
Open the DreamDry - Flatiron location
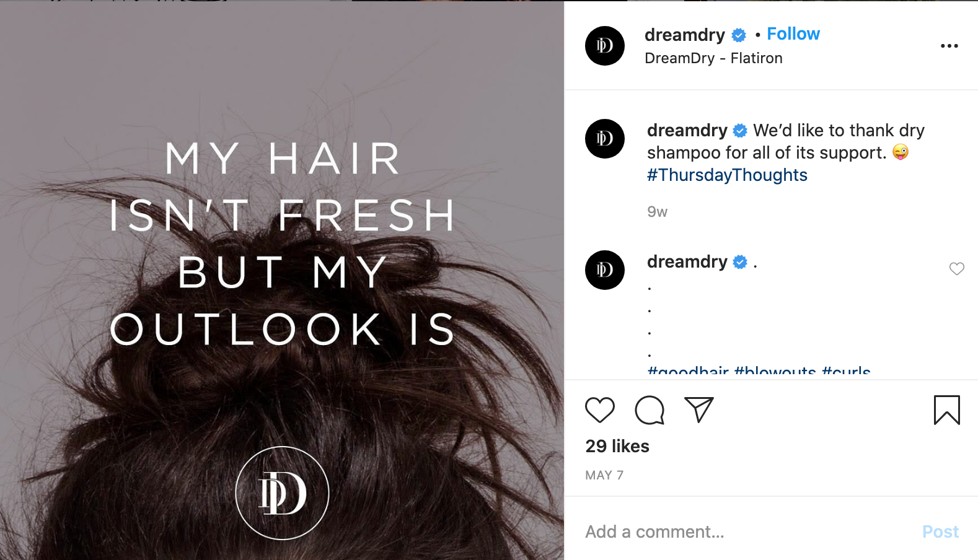coord(713,58)
